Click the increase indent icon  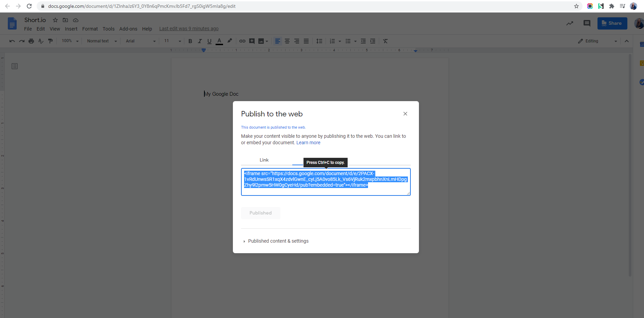coord(373,41)
